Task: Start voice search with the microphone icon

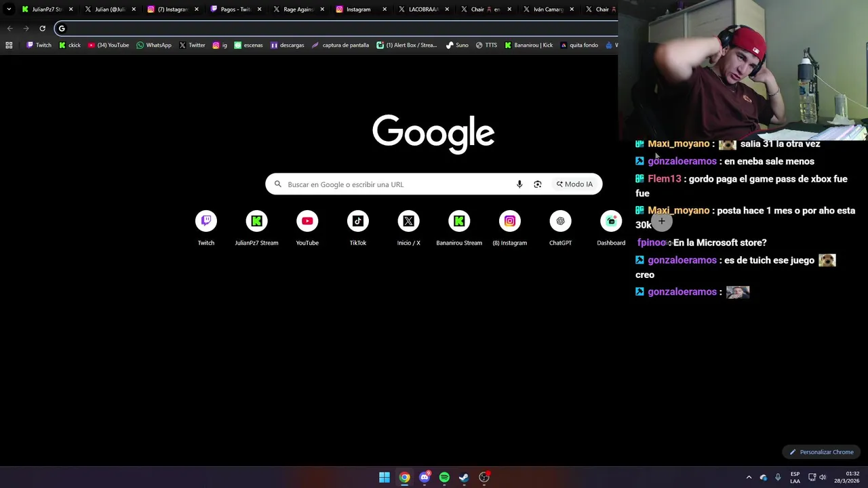Action: (519, 184)
